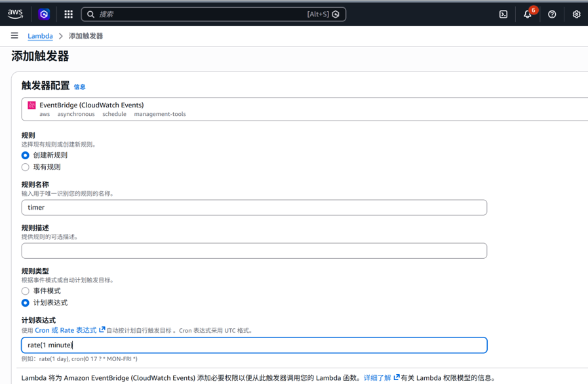The height and width of the screenshot is (384, 588).
Task: Focus the top 搜索 search box
Action: click(x=214, y=14)
